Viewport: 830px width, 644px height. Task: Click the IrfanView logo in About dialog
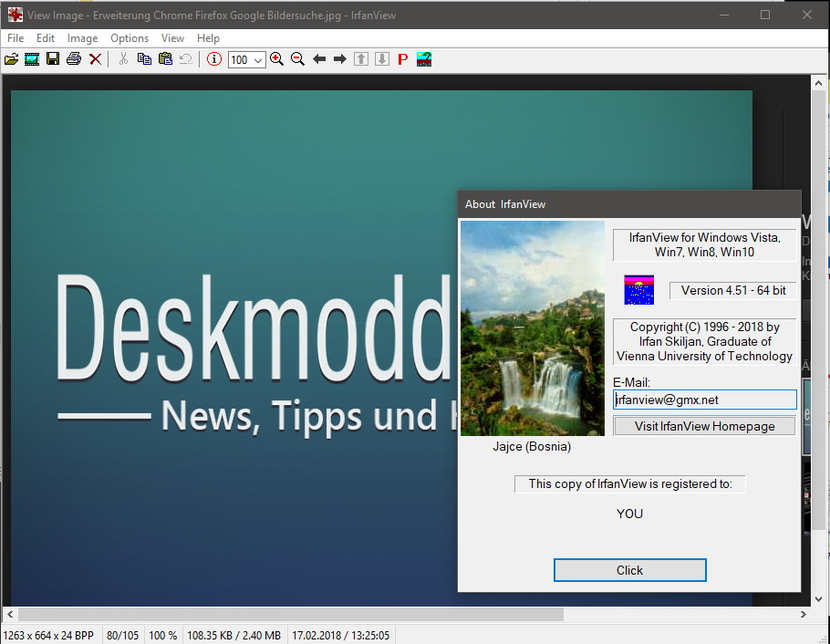[x=638, y=290]
